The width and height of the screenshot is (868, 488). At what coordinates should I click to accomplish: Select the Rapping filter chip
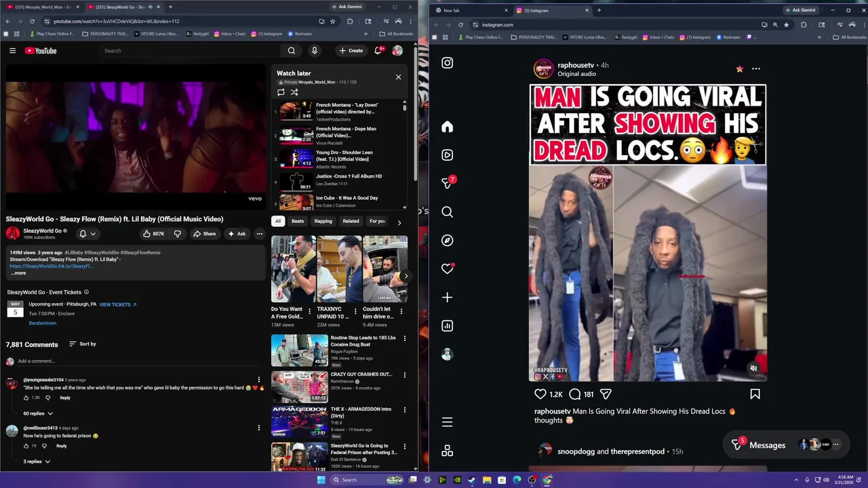[323, 221]
